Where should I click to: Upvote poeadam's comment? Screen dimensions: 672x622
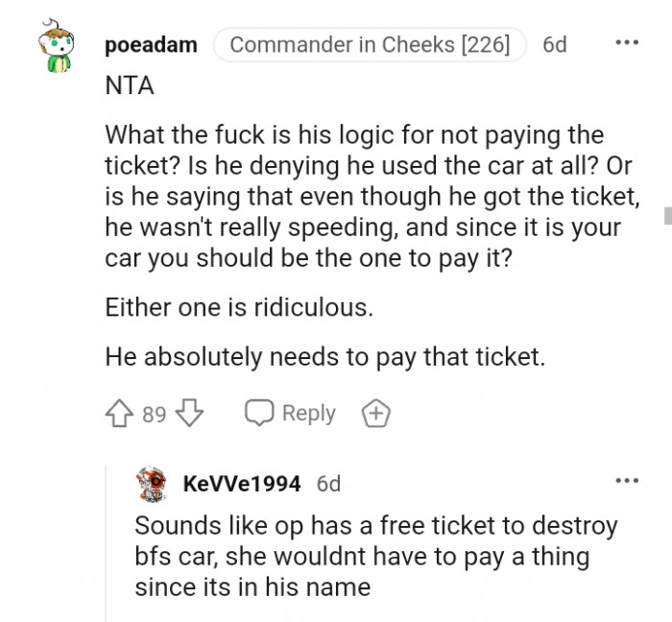(x=120, y=414)
